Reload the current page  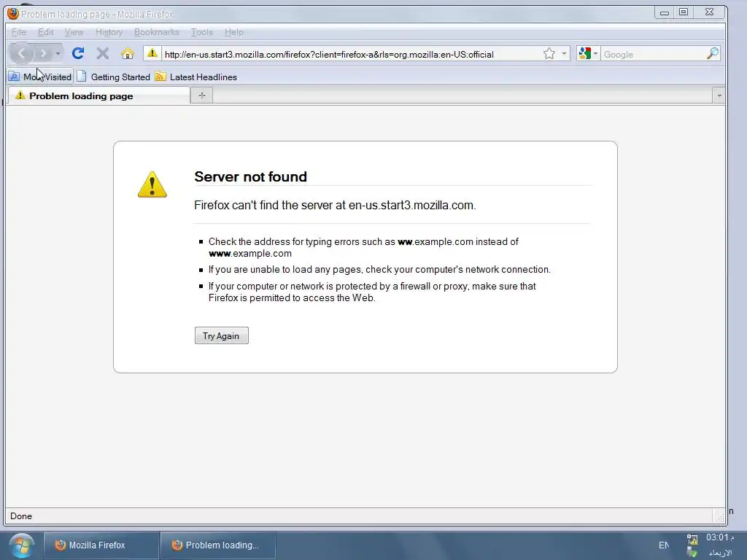[78, 53]
